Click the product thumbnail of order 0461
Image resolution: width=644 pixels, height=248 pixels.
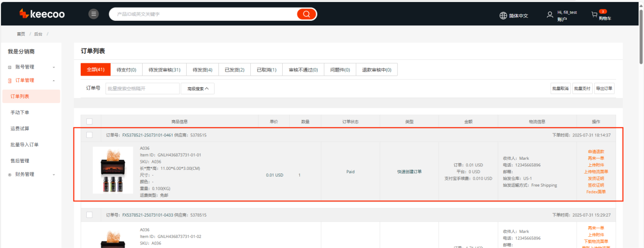[113, 170]
